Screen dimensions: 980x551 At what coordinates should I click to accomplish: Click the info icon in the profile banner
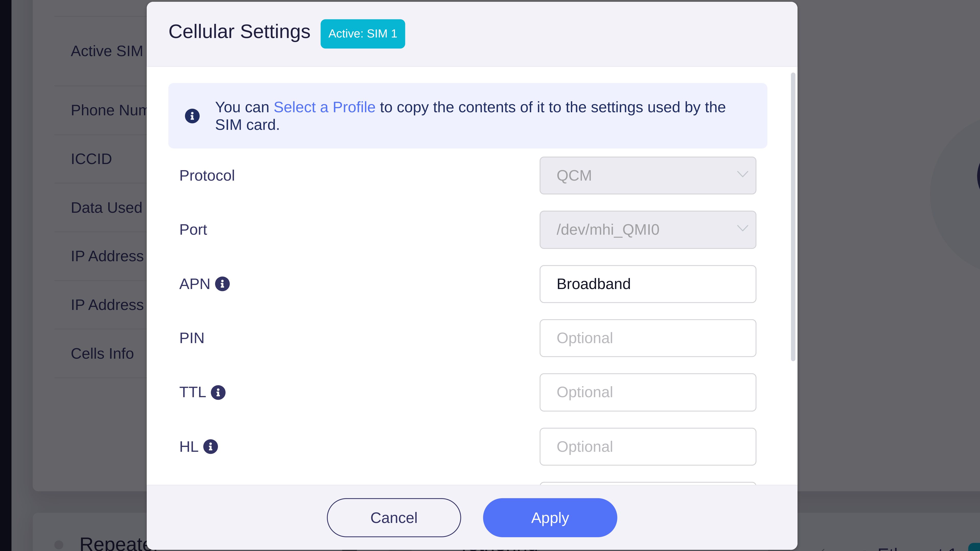(192, 116)
